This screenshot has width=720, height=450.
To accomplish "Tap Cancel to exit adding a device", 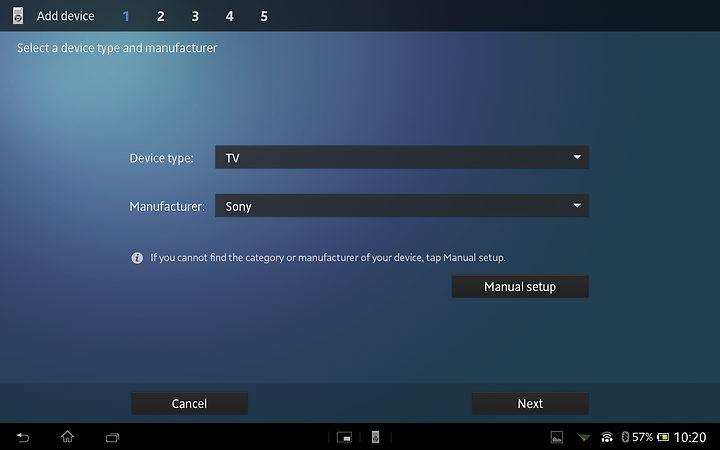I will [x=189, y=404].
